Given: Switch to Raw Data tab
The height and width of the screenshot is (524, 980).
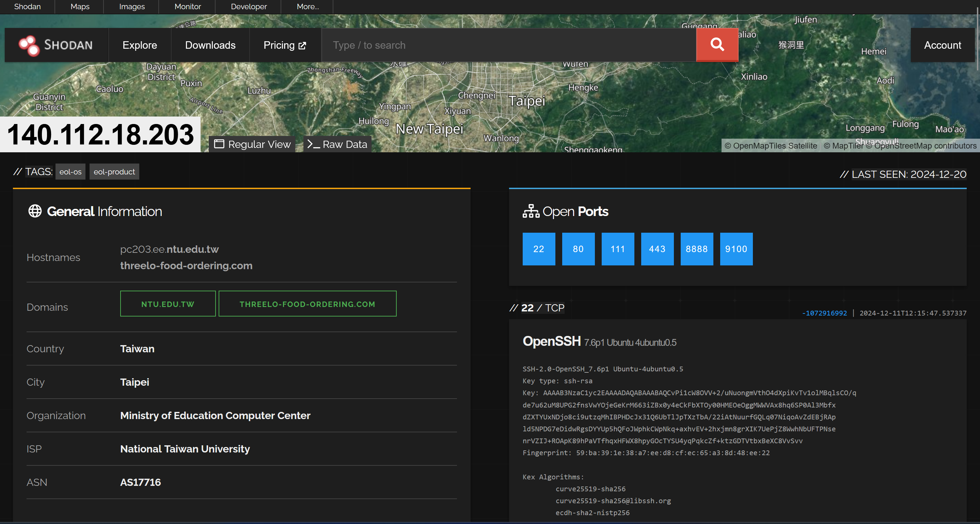Looking at the screenshot, I should click(x=337, y=144).
